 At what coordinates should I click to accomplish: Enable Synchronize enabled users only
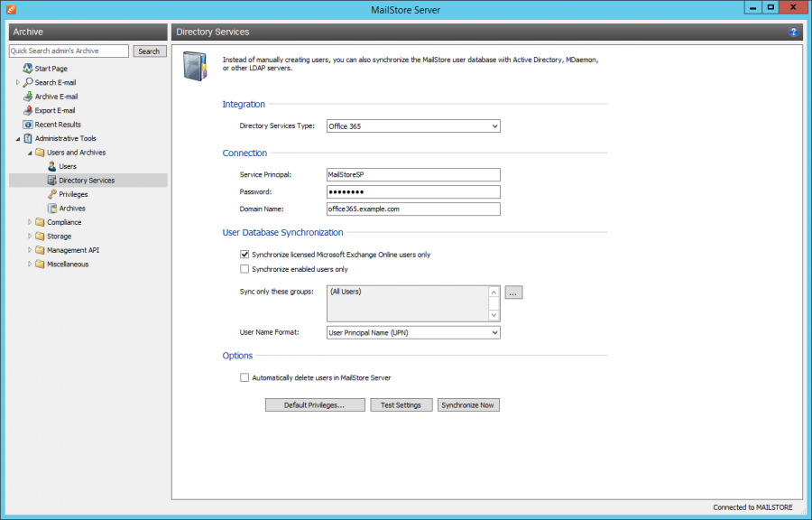245,267
